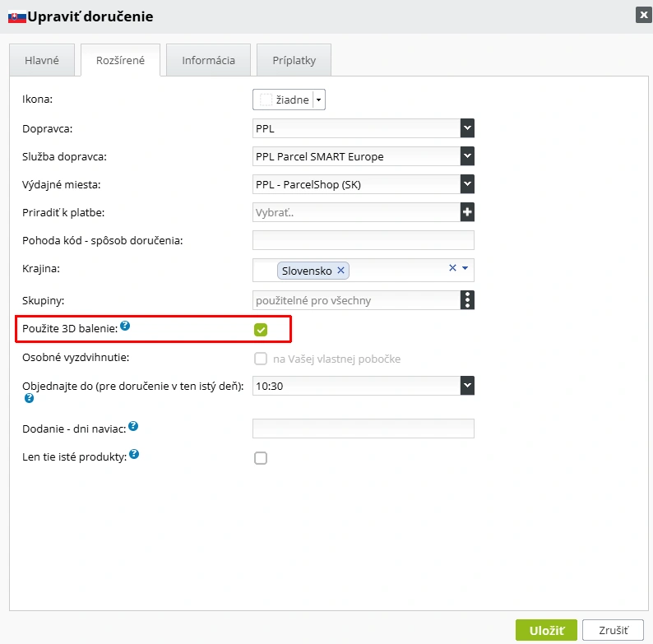Select the Rozšírené tab
This screenshot has height=644, width=653.
point(120,60)
